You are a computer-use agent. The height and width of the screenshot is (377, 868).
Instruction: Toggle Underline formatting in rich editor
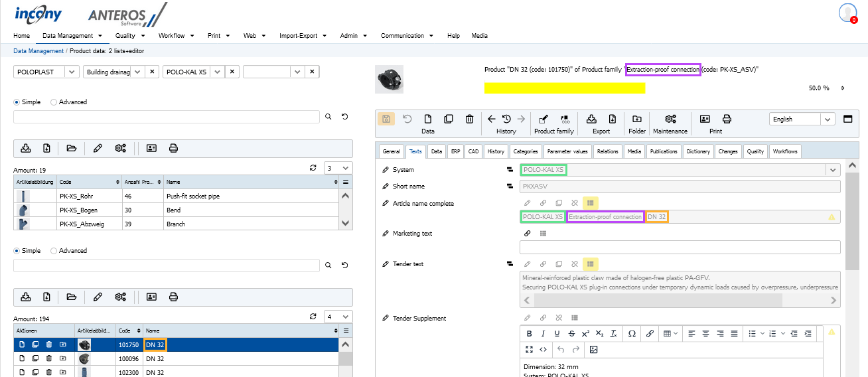[x=557, y=333]
